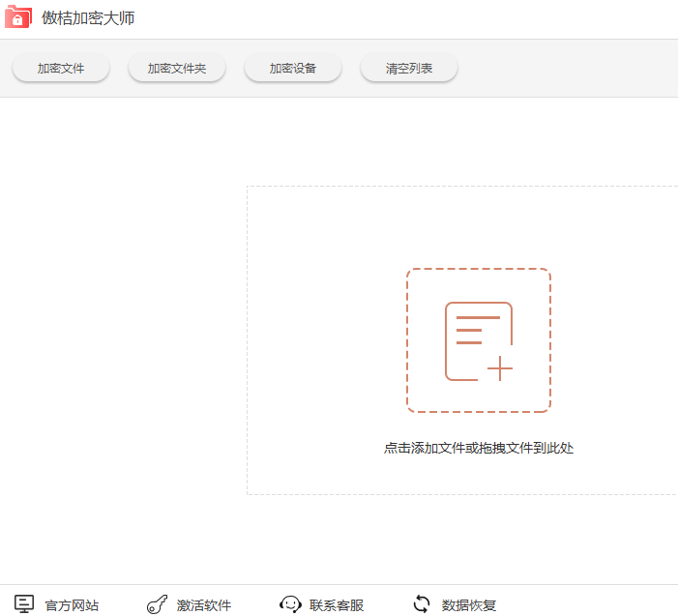Click the 点击添加文件或拖拽文件到此处 hint text
The height and width of the screenshot is (616, 678).
478,448
